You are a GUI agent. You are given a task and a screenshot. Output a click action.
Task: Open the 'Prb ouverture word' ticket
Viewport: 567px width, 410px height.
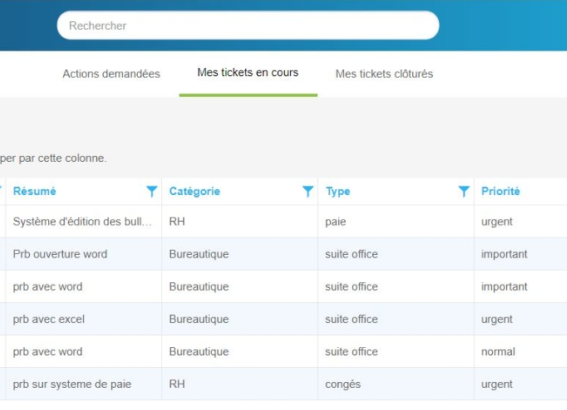point(60,254)
